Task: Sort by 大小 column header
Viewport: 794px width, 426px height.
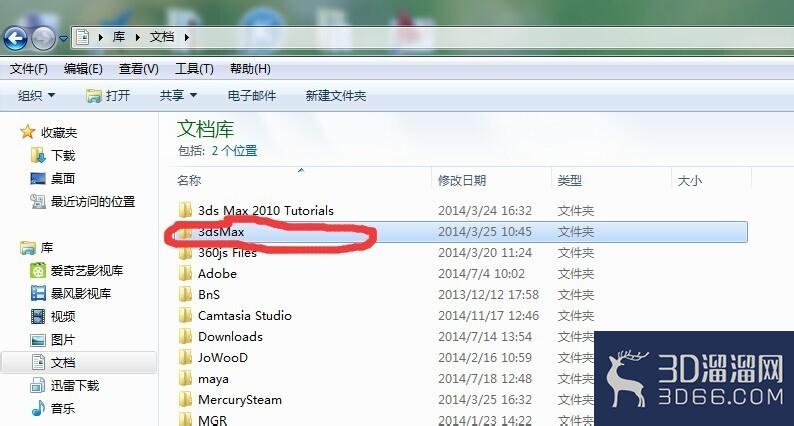Action: [690, 180]
